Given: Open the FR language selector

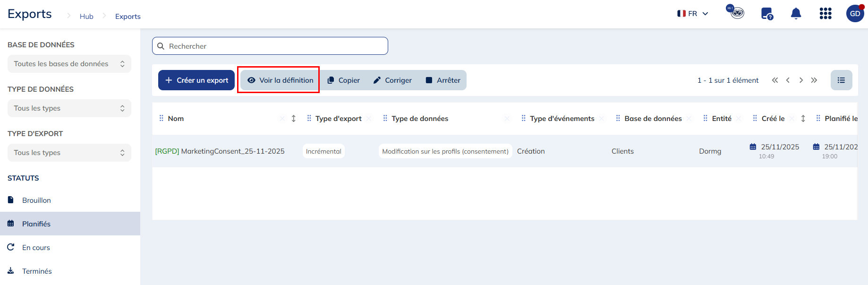Looking at the screenshot, I should [692, 14].
